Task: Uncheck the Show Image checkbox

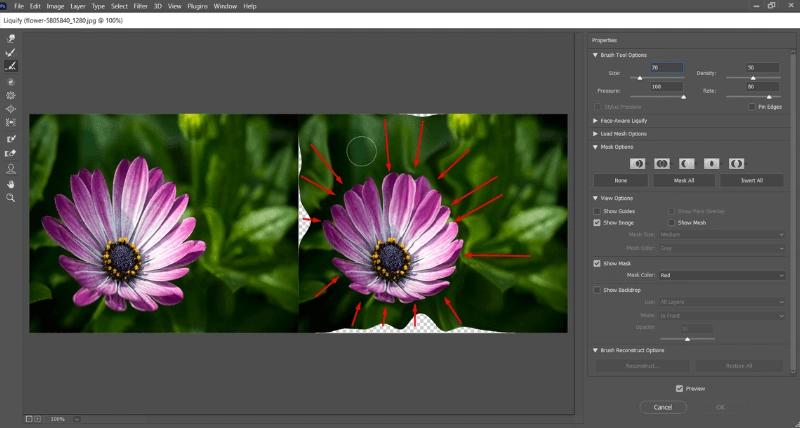Action: point(597,223)
